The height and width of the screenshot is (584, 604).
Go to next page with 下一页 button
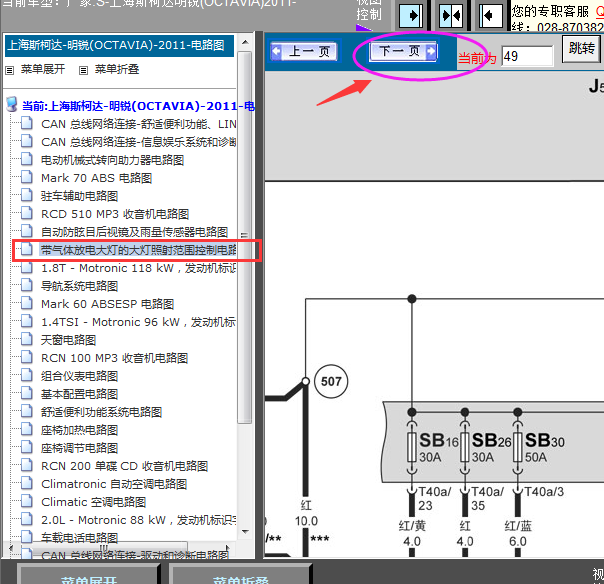coord(403,51)
